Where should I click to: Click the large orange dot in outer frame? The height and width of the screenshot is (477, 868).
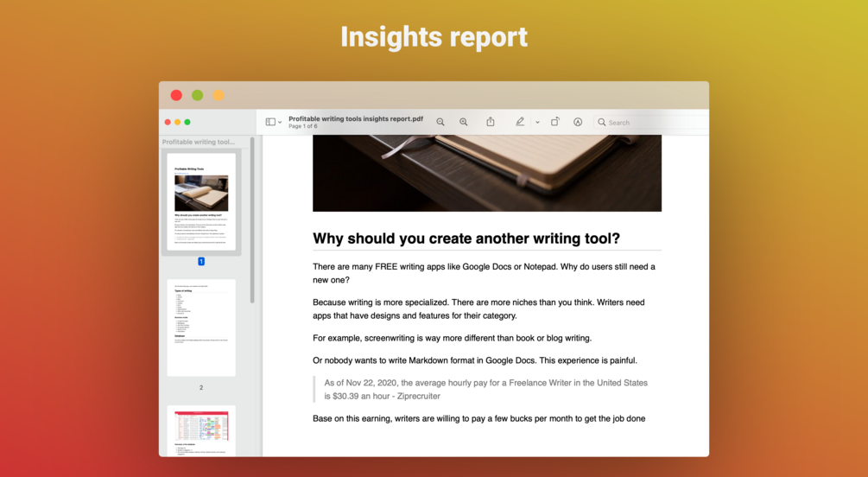tap(219, 95)
